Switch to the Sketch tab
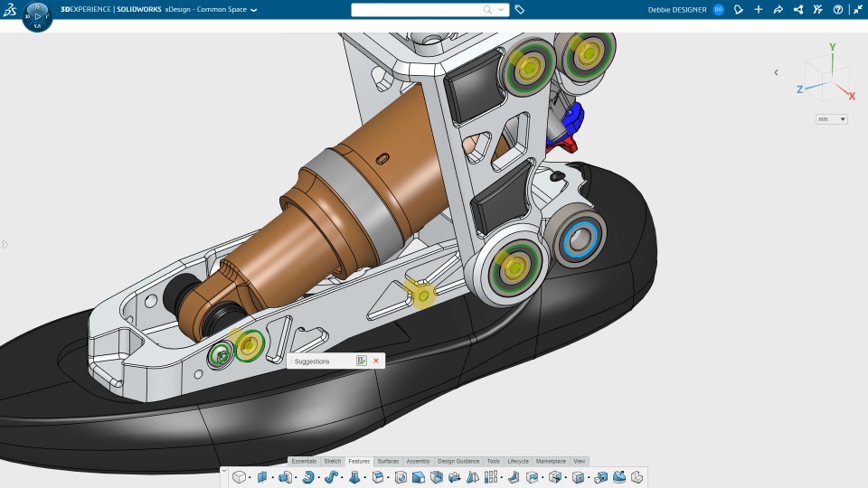The height and width of the screenshot is (488, 868). point(332,461)
